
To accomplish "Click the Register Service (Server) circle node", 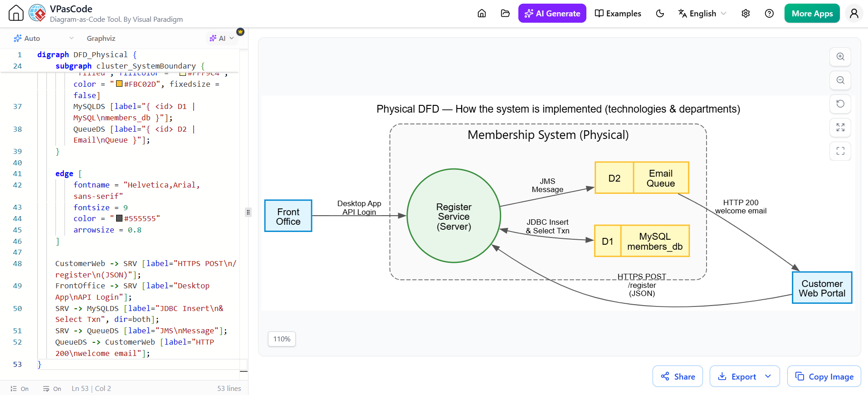I will pyautogui.click(x=454, y=216).
